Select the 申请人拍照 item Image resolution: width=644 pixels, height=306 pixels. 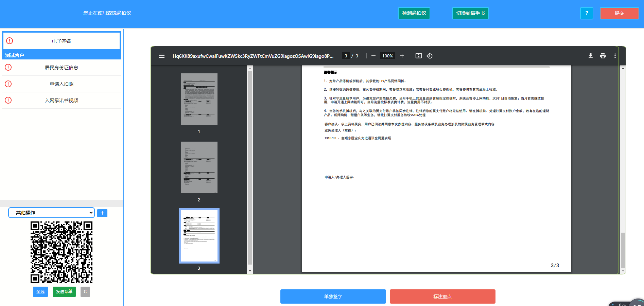(x=62, y=84)
